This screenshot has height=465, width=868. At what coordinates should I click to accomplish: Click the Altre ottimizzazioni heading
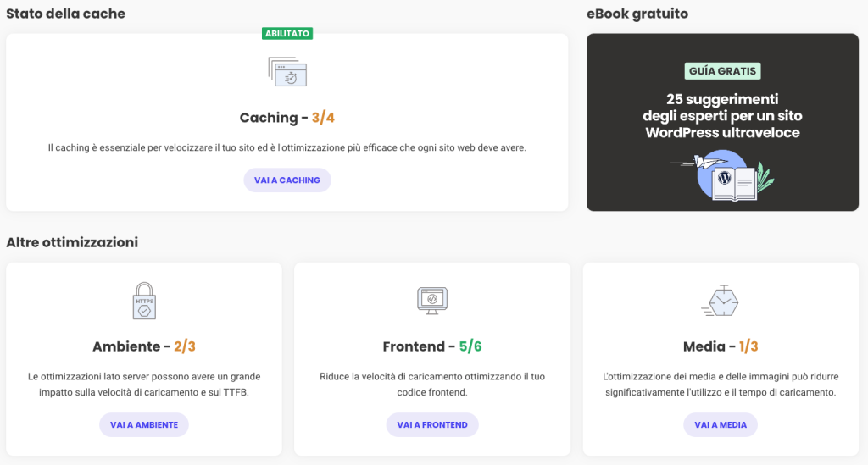pos(72,242)
